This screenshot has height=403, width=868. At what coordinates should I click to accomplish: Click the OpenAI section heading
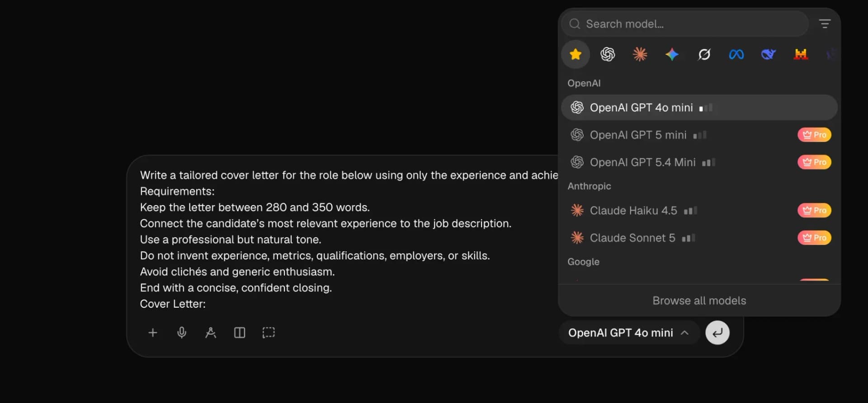coord(584,83)
